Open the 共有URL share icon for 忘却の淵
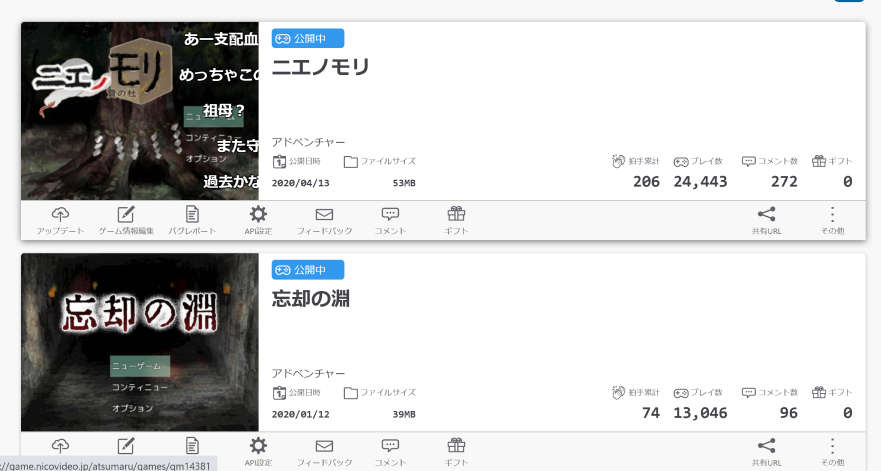 point(766,452)
